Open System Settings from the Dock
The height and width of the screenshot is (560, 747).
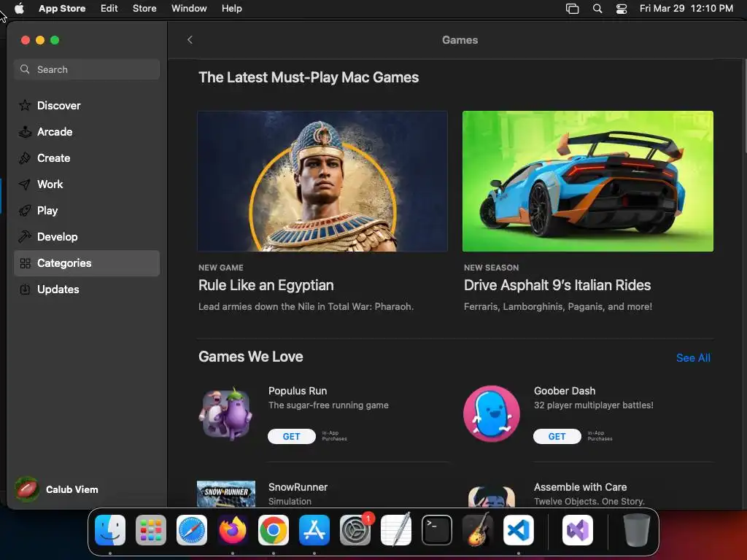[x=355, y=530]
